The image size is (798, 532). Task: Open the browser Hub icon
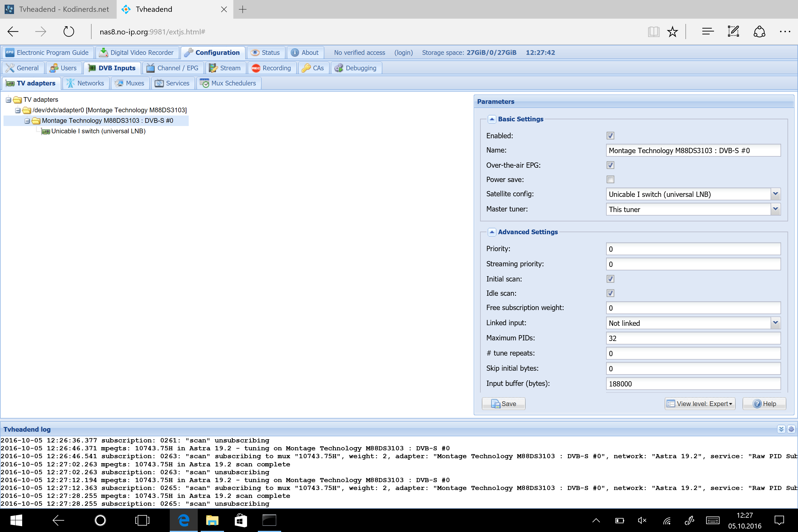[x=708, y=32]
